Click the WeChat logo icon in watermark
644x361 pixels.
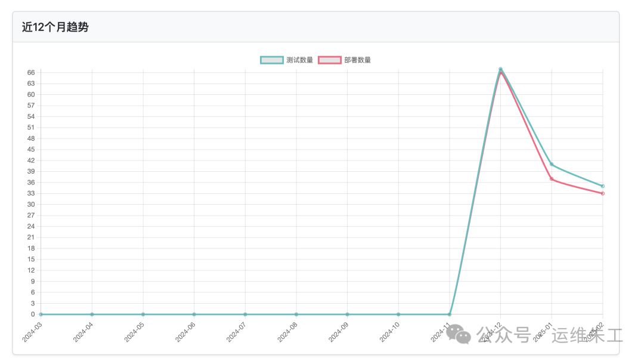pyautogui.click(x=459, y=335)
